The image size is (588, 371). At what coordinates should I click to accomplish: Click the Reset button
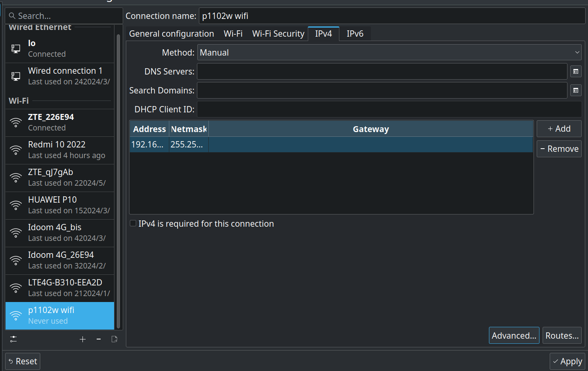[23, 361]
